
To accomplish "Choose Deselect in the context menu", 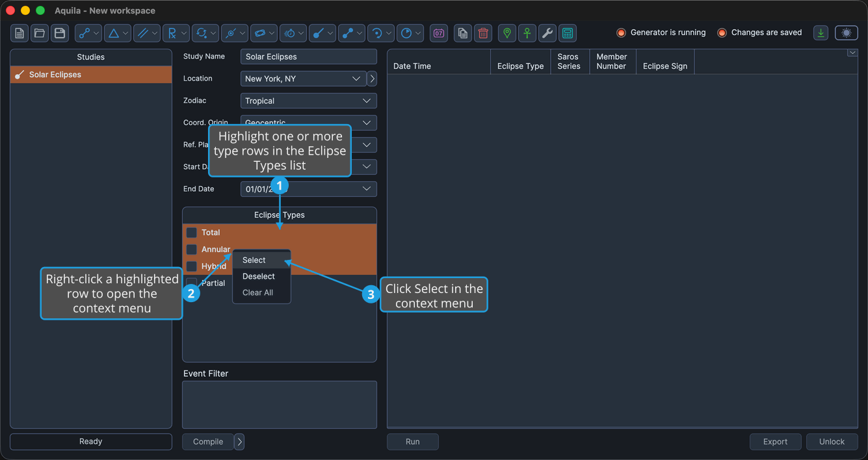I will point(261,276).
